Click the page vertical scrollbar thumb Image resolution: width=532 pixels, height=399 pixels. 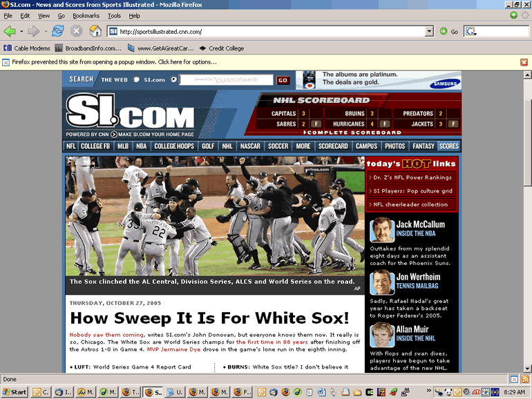point(527,143)
